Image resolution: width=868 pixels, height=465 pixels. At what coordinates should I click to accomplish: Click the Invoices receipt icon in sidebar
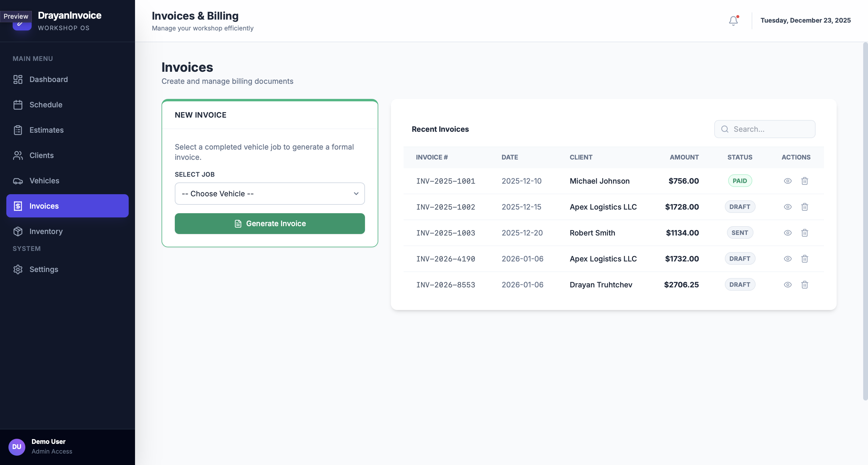pyautogui.click(x=18, y=206)
